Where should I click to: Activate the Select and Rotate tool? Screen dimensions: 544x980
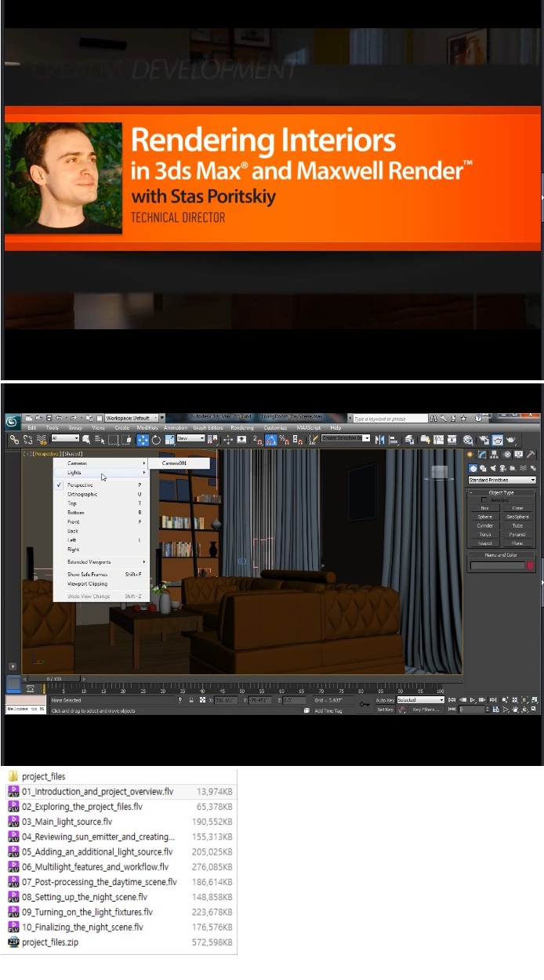coord(156,439)
